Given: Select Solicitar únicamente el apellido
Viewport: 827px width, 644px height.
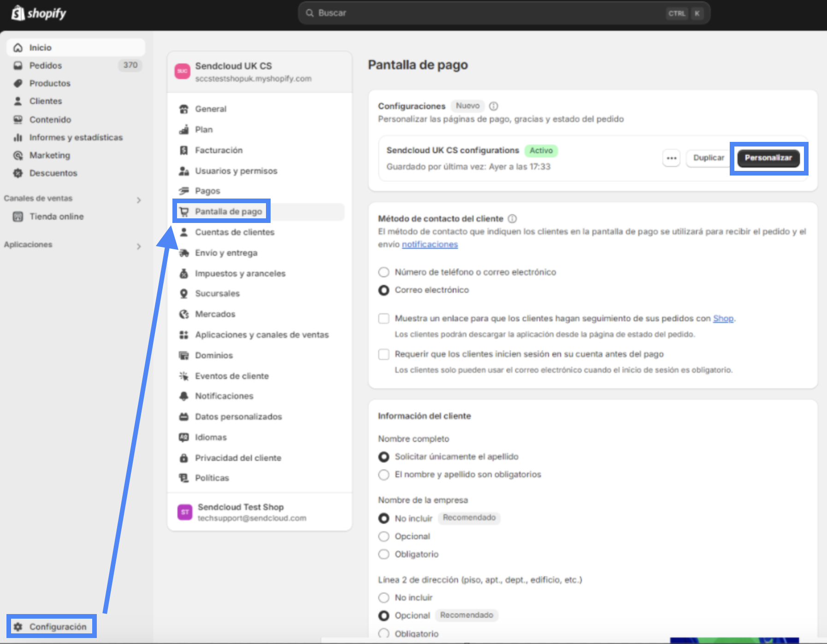Looking at the screenshot, I should (384, 457).
